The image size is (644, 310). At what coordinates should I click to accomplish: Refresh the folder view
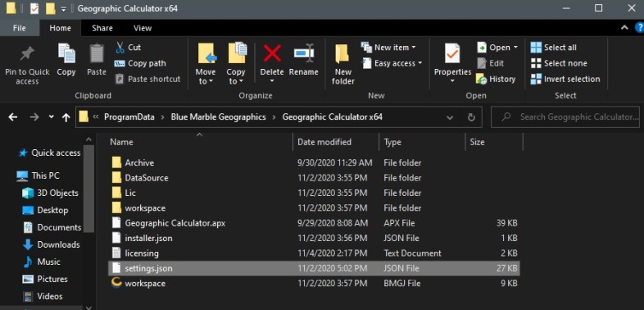click(x=471, y=117)
